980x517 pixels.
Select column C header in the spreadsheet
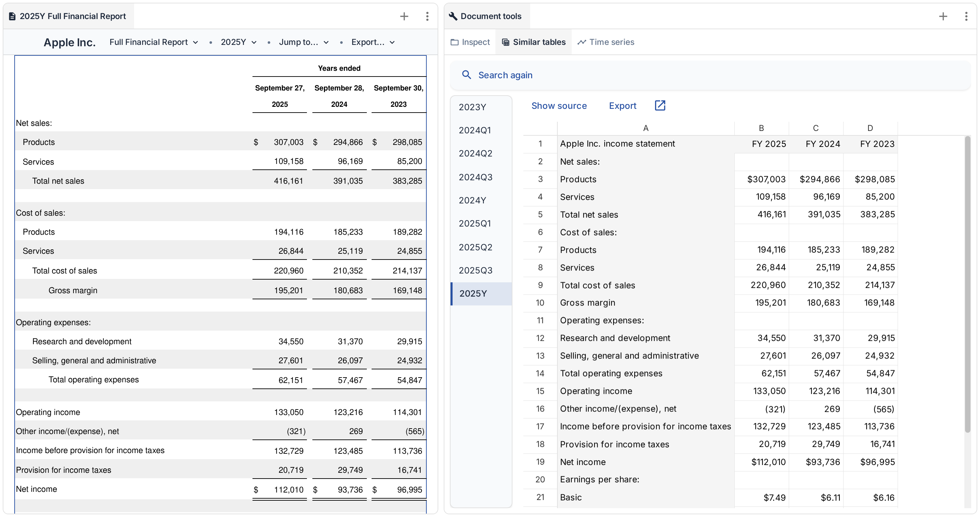point(816,128)
